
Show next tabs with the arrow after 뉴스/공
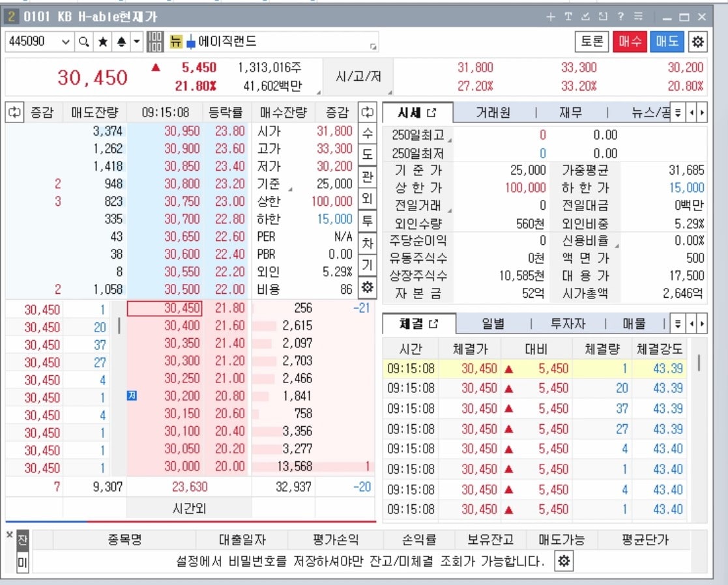click(702, 113)
